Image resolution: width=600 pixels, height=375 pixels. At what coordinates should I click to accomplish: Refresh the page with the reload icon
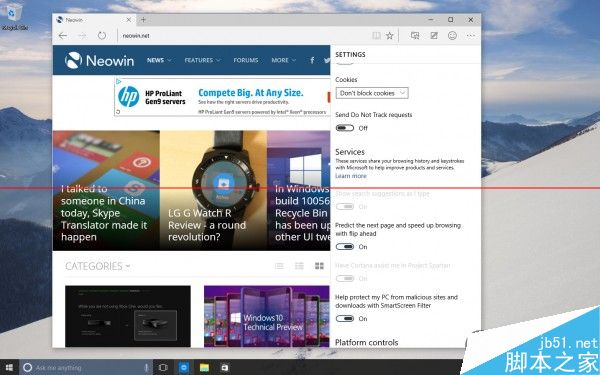click(101, 36)
